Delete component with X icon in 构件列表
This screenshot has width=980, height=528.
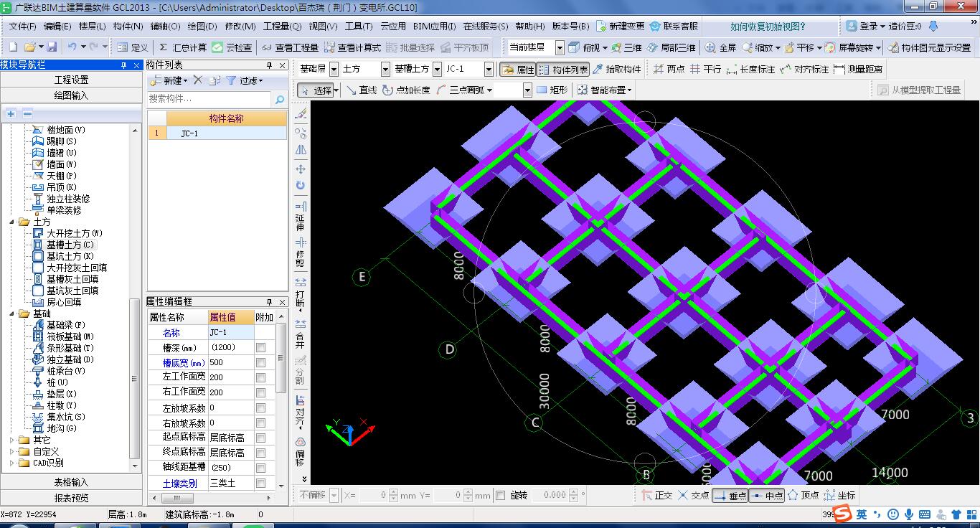pos(198,80)
